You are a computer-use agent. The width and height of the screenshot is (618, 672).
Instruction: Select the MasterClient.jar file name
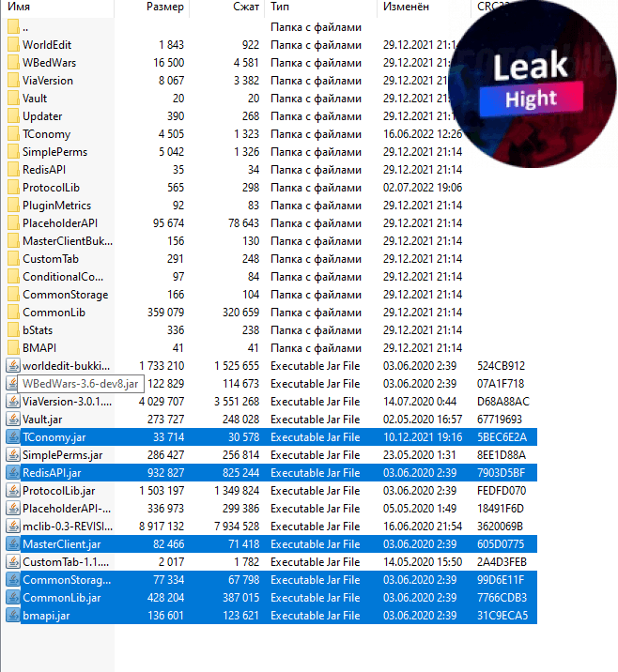pyautogui.click(x=62, y=544)
